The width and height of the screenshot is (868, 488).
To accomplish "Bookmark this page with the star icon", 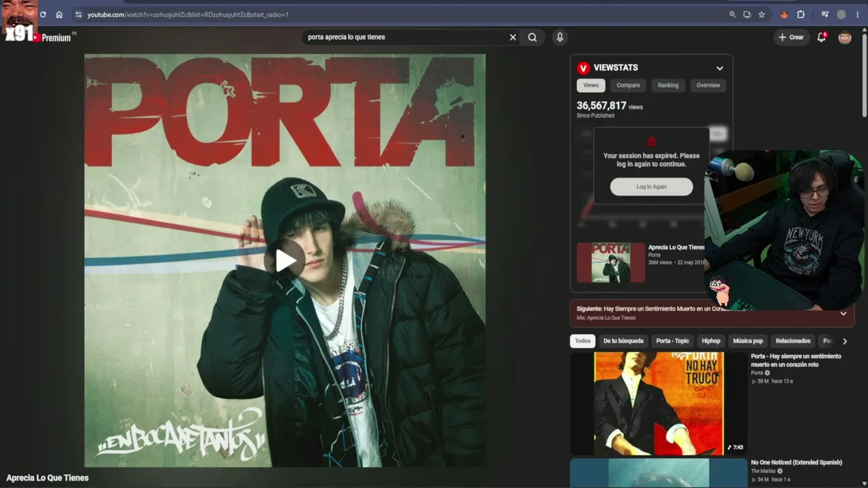I will [x=762, y=14].
